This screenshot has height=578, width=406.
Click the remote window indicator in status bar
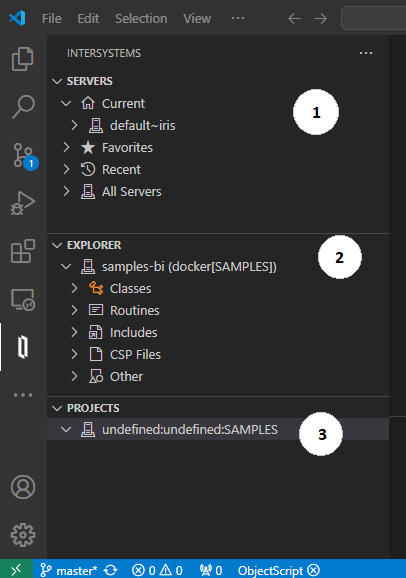[x=16, y=570]
